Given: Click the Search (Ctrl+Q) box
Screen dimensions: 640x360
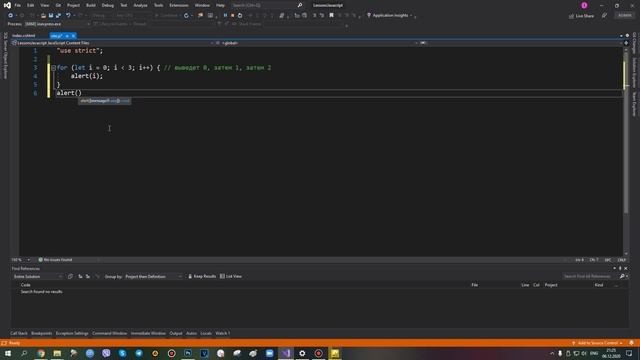Looking at the screenshot, I should point(267,5).
